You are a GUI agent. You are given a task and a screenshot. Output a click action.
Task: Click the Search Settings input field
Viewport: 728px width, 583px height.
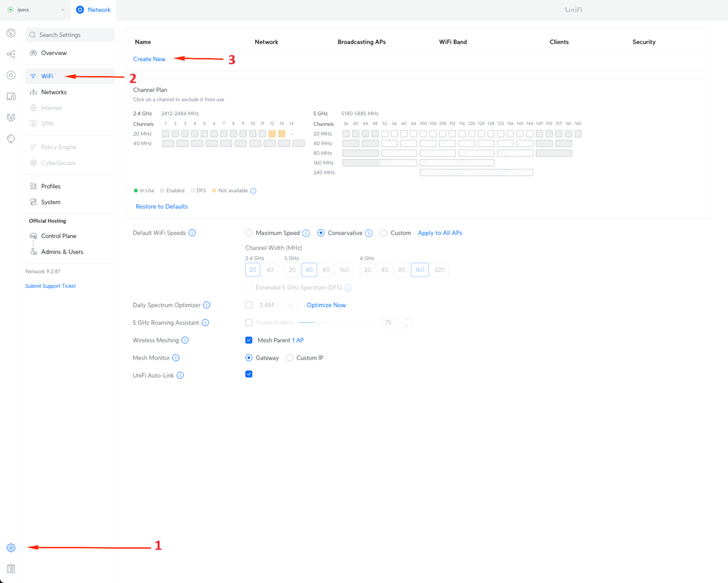[70, 35]
